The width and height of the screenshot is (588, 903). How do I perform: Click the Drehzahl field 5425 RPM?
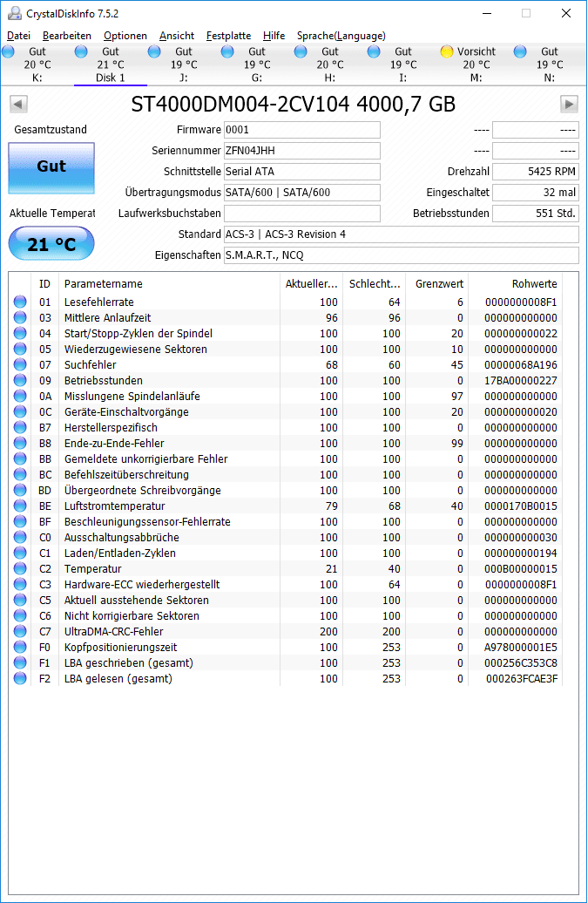[536, 172]
